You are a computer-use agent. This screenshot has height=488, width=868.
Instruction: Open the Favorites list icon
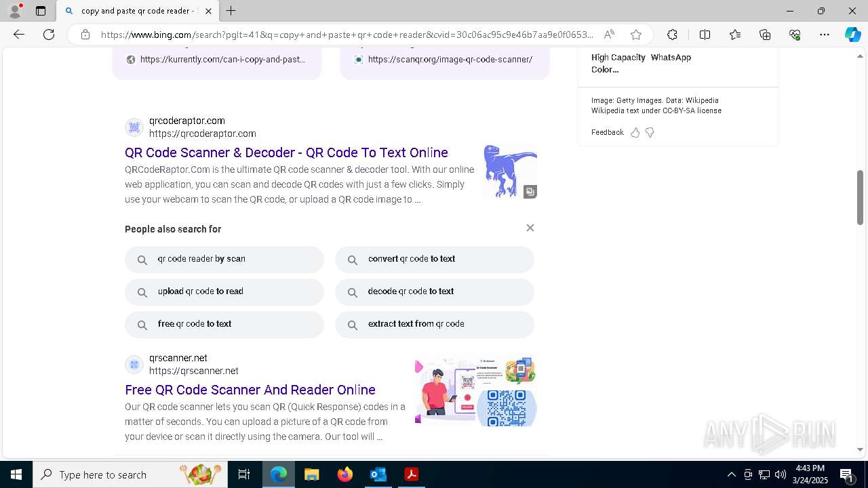click(735, 35)
